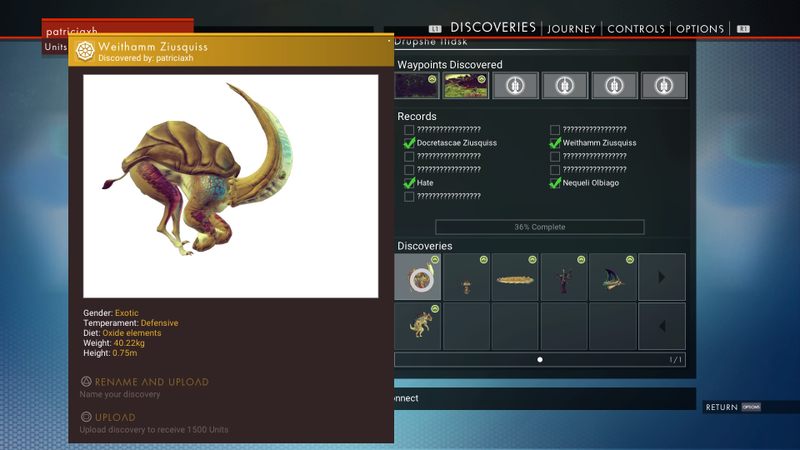
Task: Tick the unknown record checkbox directly above Docretascae Ziusquiss
Action: [409, 130]
